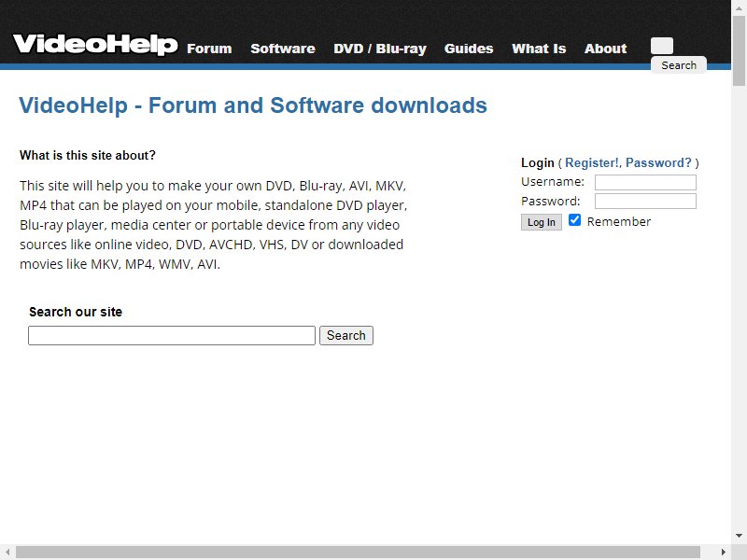
Task: Open the What Is menu
Action: 539,49
